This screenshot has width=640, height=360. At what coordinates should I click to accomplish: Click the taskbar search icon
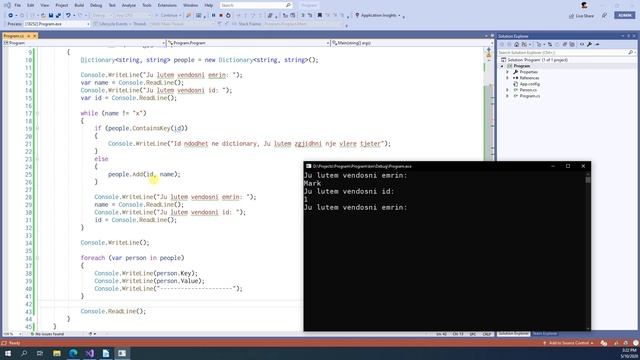pos(24,353)
